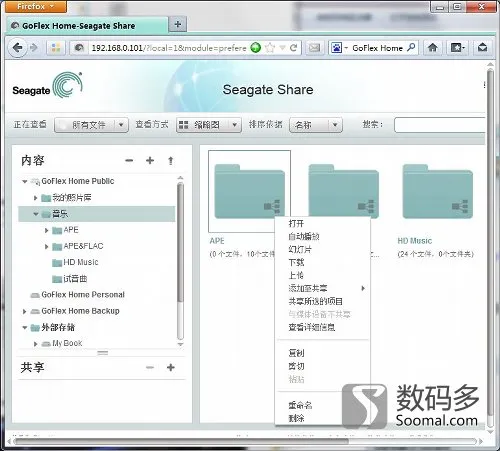500x451 pixels.
Task: Expand the APE&FLAC tree folder
Action: click(x=46, y=247)
